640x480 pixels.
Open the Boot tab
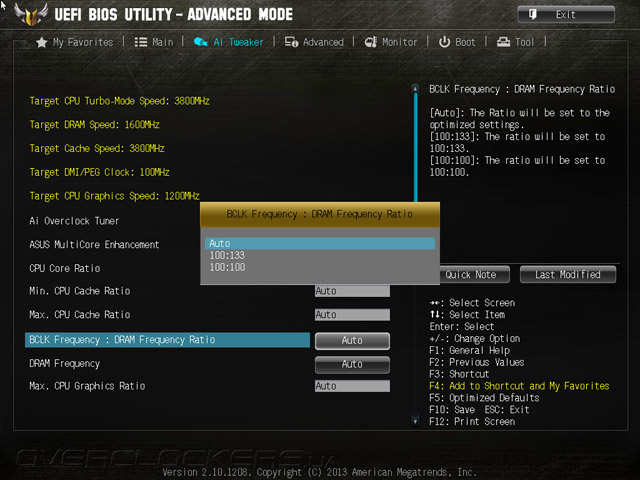click(x=465, y=42)
